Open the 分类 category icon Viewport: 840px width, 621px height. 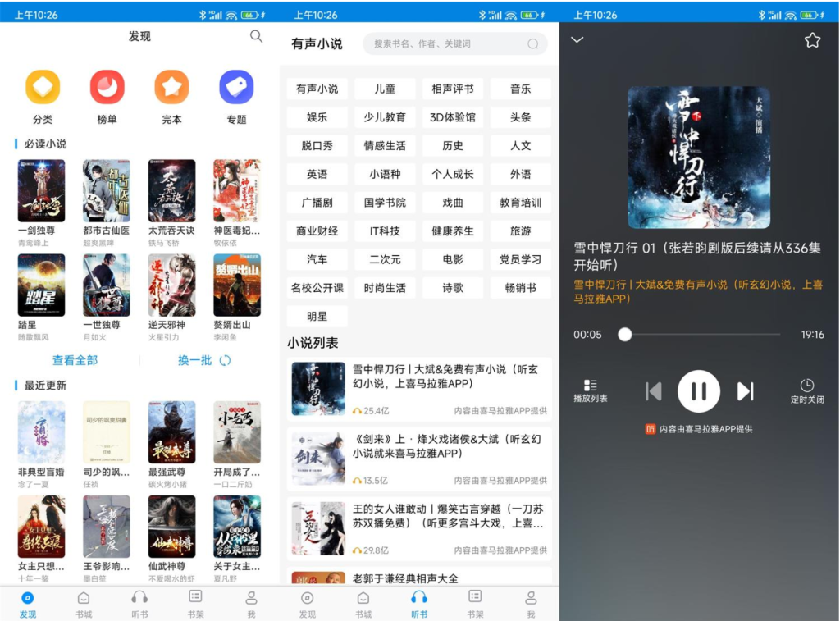click(x=43, y=88)
